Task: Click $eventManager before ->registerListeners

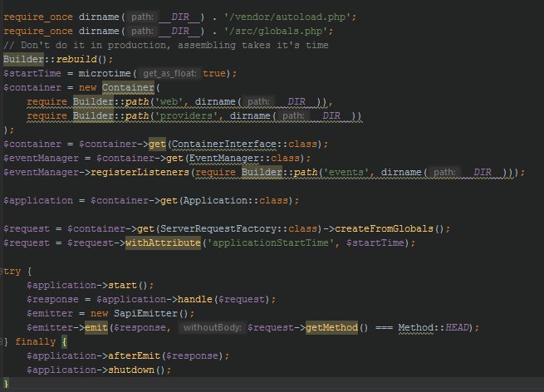Action: tap(41, 173)
